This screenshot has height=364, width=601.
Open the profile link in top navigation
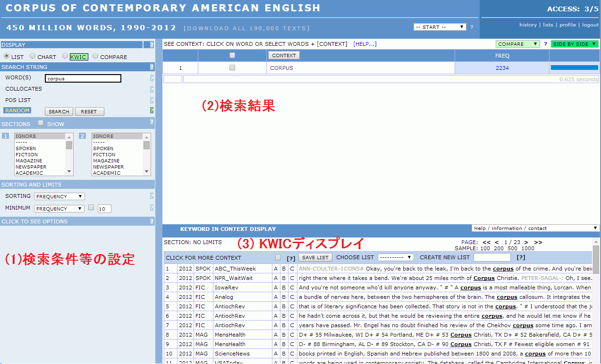pyautogui.click(x=567, y=25)
